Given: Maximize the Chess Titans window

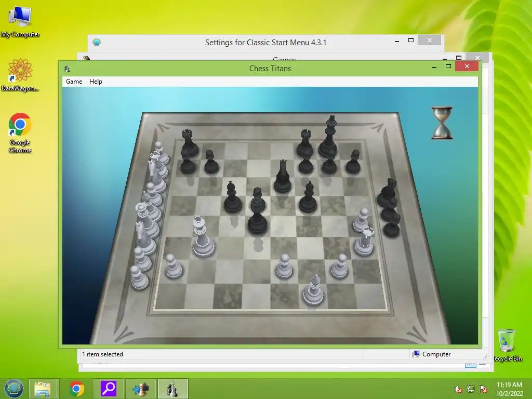Looking at the screenshot, I should coord(448,66).
